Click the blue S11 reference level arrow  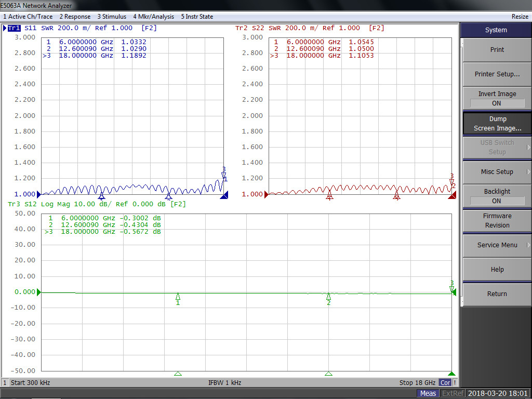[39, 194]
